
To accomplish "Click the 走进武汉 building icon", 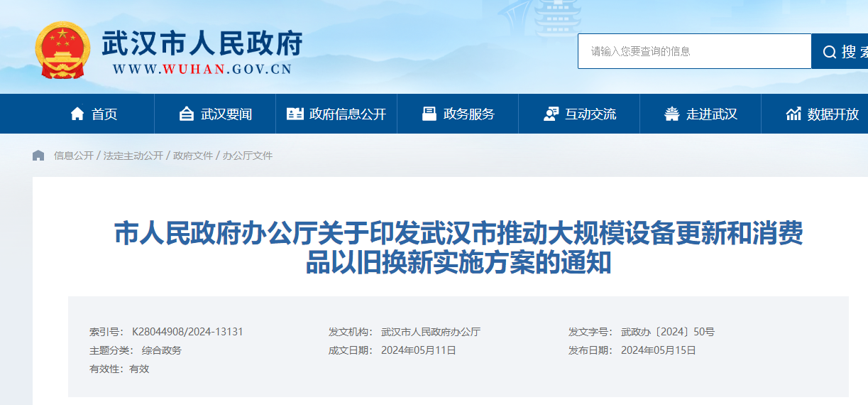I will click(671, 114).
